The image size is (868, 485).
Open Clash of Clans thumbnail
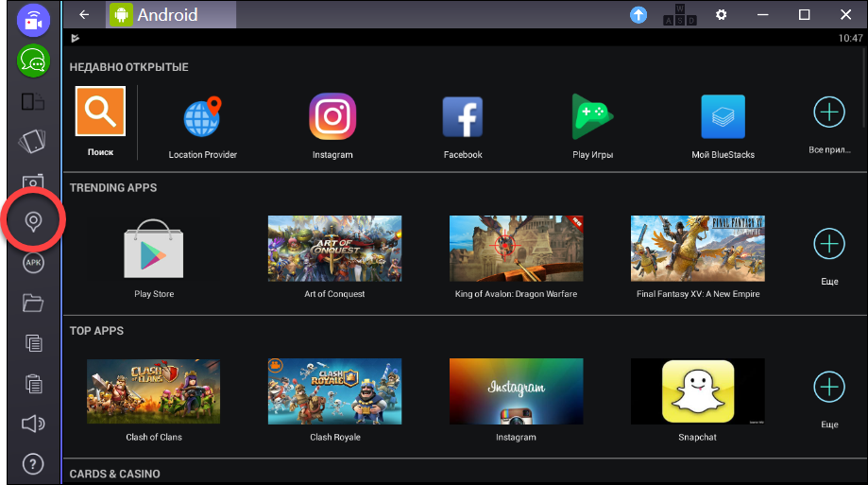(x=153, y=391)
